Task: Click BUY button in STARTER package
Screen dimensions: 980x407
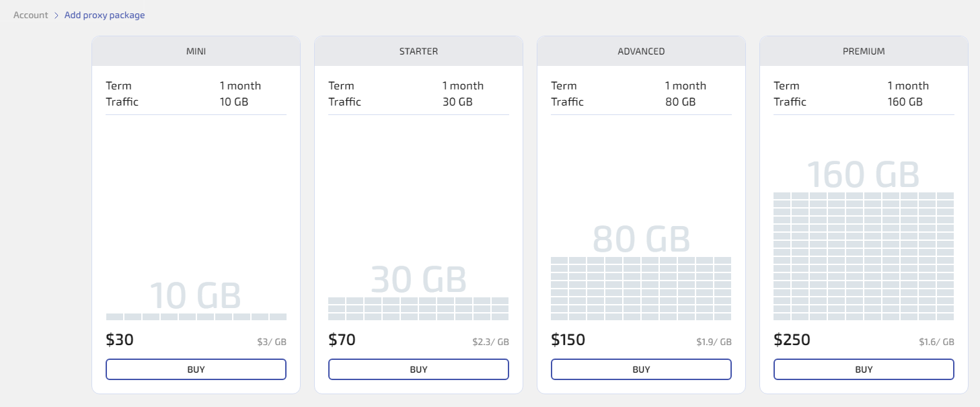Action: coord(418,369)
